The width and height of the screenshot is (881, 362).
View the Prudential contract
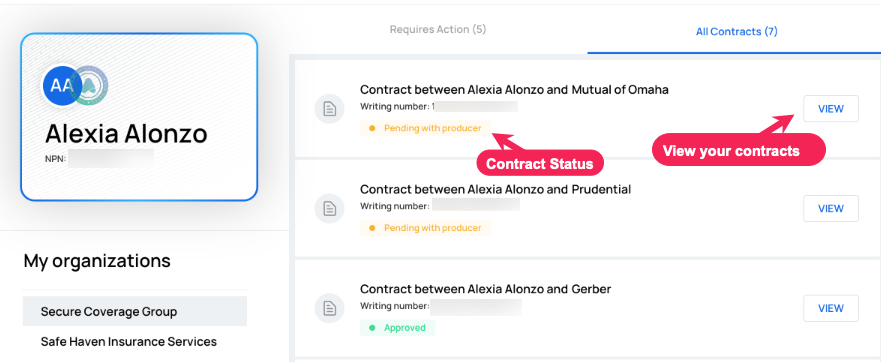pos(830,209)
